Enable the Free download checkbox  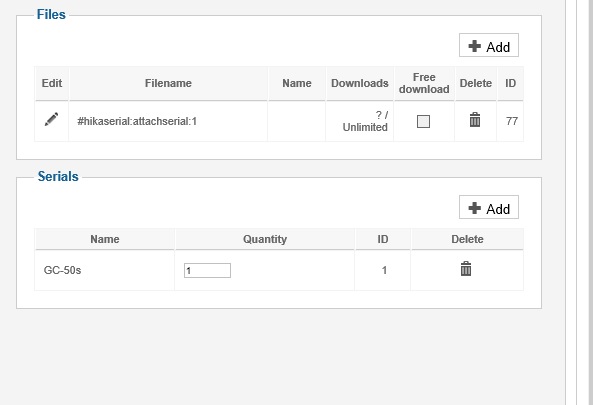point(423,121)
